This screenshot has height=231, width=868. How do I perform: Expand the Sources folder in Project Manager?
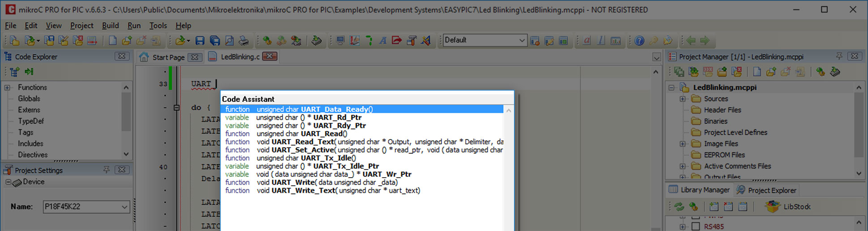coord(683,99)
